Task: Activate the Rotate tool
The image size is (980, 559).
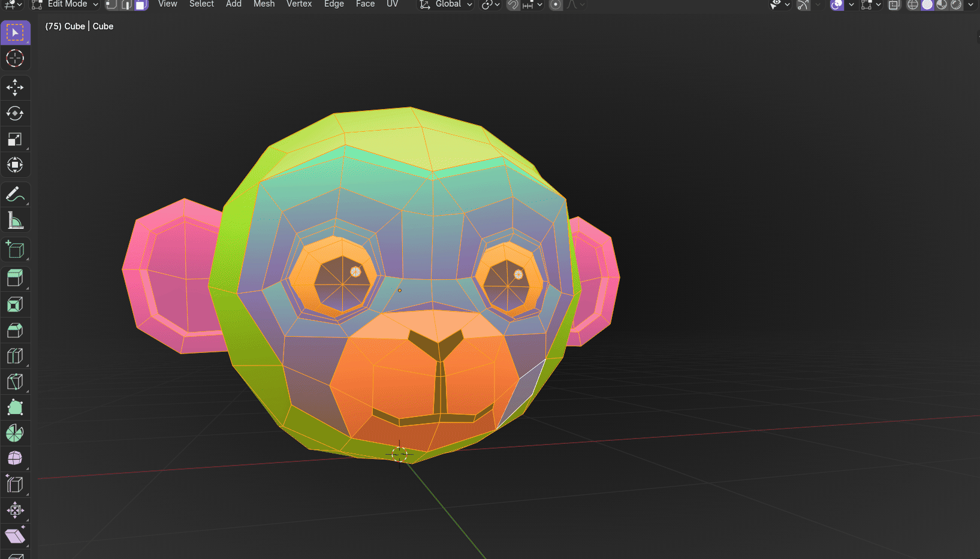Action: [x=15, y=113]
